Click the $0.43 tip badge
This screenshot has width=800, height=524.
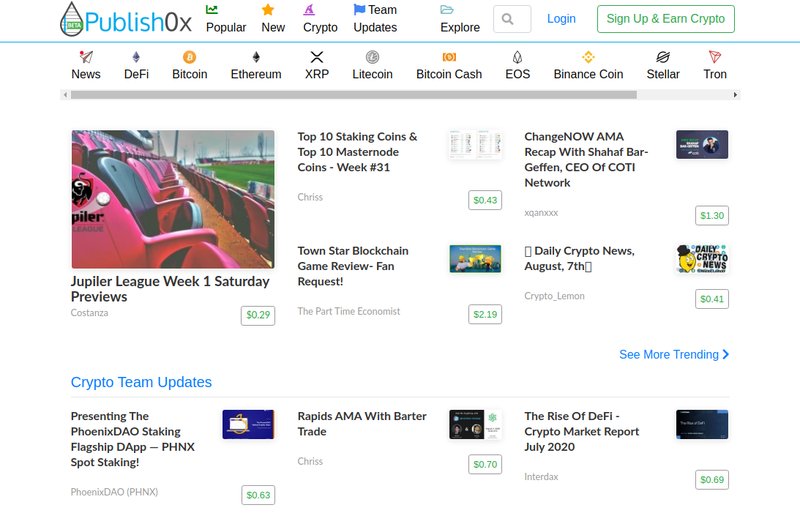485,201
